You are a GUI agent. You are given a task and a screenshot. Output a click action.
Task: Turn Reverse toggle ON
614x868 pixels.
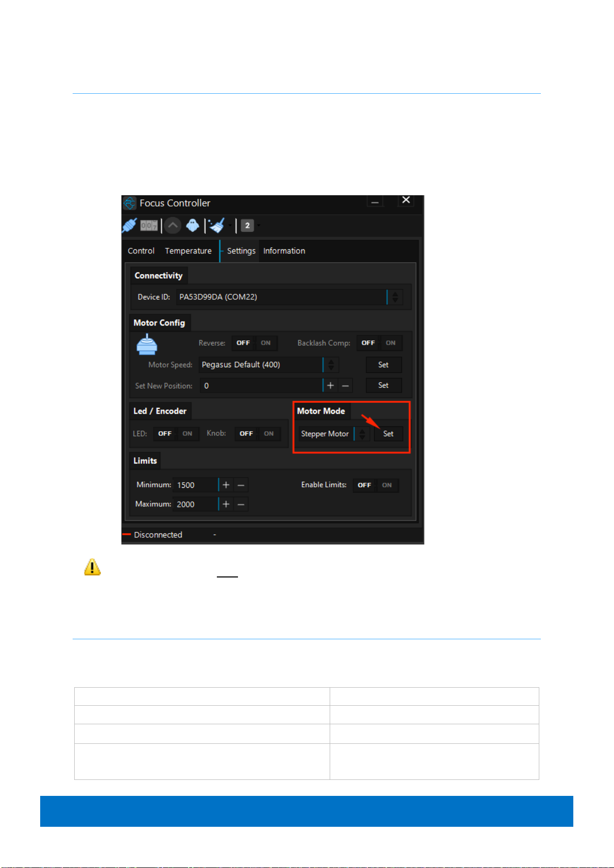click(x=266, y=343)
